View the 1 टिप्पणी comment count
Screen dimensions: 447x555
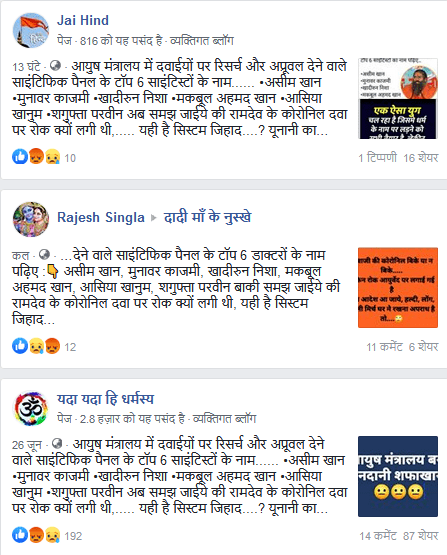pos(377,158)
